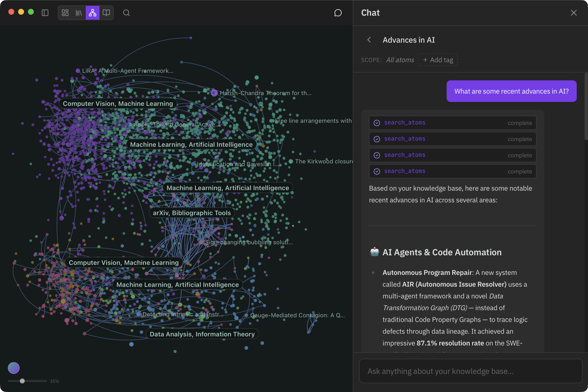This screenshot has width=588, height=392.
Task: Switch to library view in the view switcher
Action: click(78, 13)
